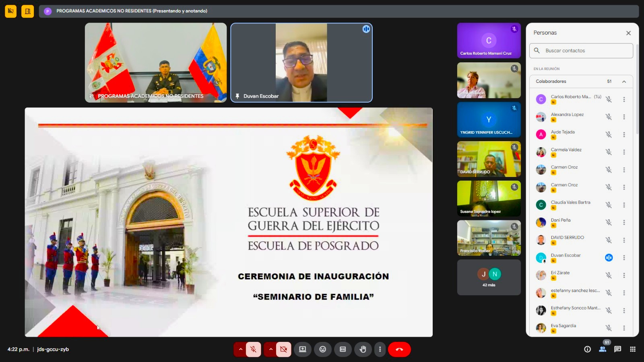Open more options three-dot button in control bar

(x=380, y=349)
